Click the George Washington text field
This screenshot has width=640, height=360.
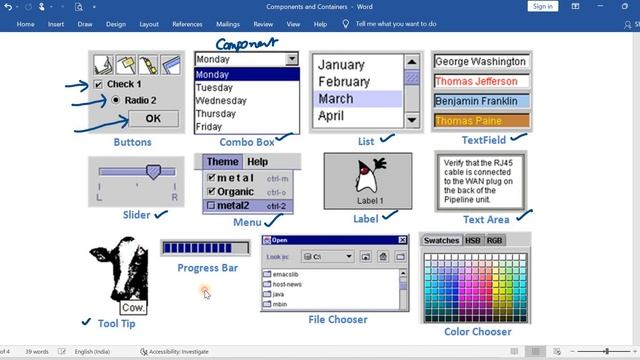click(482, 62)
